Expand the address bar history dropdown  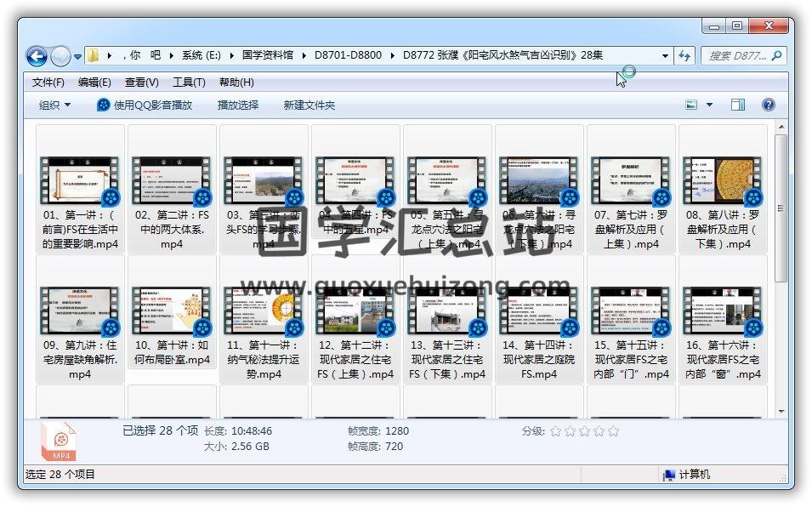point(665,56)
